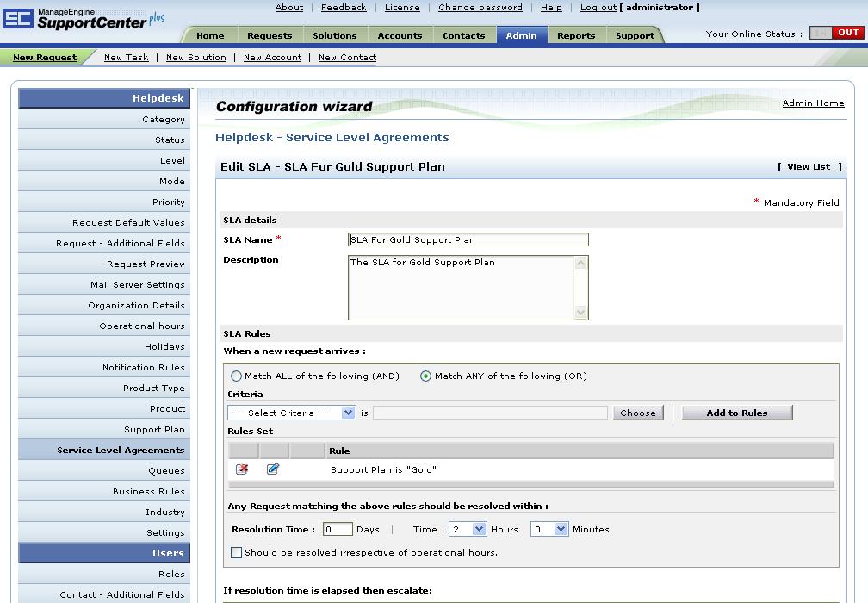Image resolution: width=868 pixels, height=603 pixels.
Task: Open Mode in Helpdesk sidebar
Action: [x=104, y=181]
